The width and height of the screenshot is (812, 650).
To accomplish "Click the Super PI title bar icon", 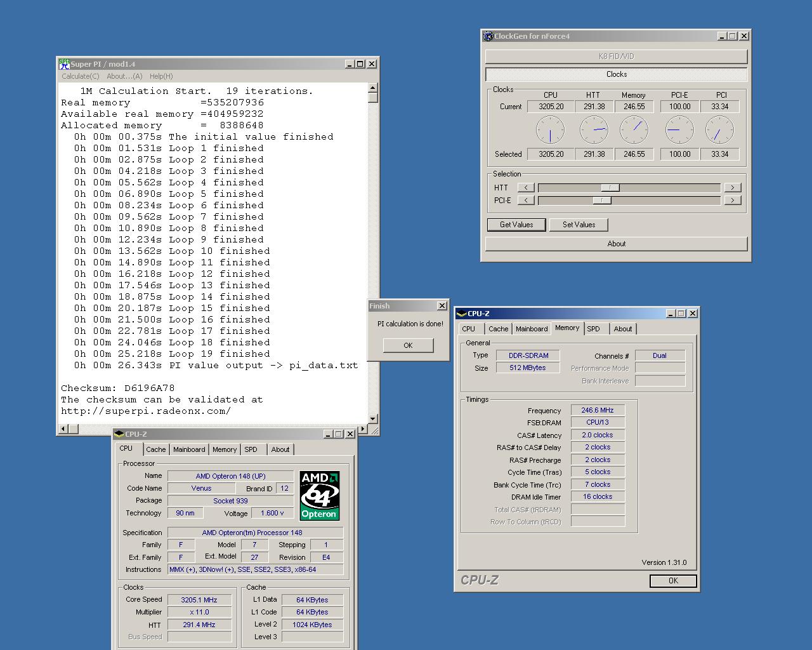I will [x=64, y=64].
